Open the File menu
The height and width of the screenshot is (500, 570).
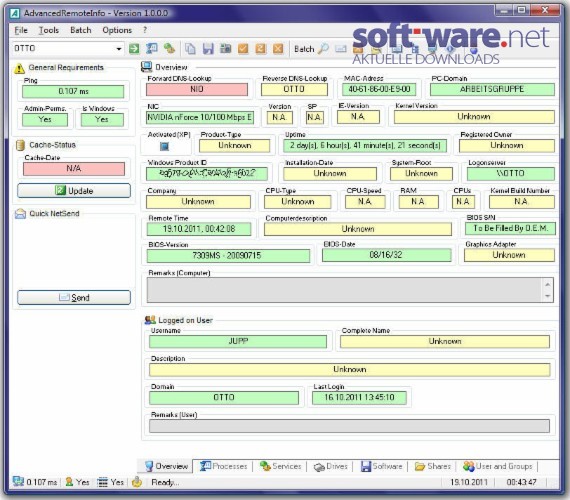click(x=21, y=30)
